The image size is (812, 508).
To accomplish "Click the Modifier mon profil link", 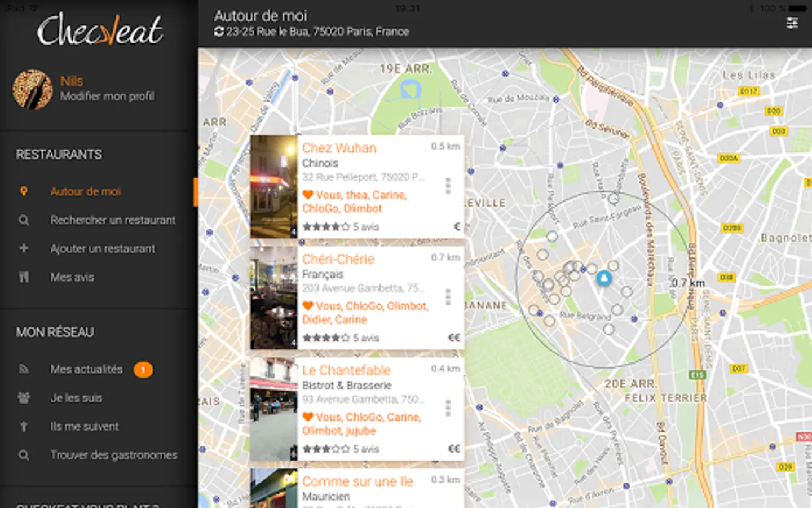I will [107, 97].
